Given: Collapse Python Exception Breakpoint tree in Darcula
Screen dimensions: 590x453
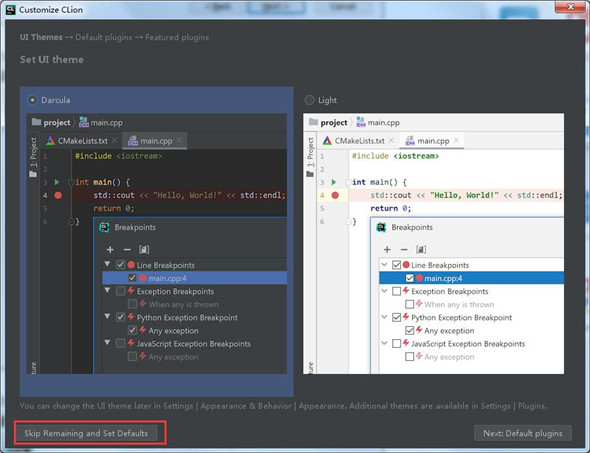Looking at the screenshot, I should pos(108,316).
